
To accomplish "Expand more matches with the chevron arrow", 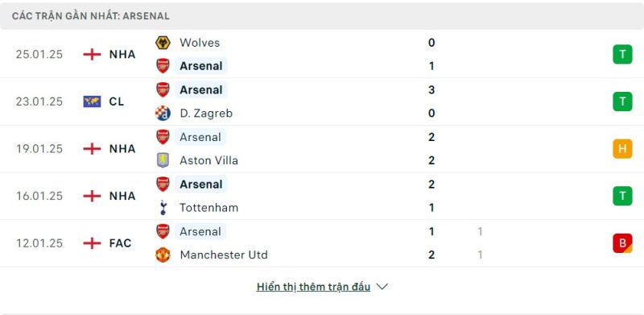I will [x=382, y=287].
